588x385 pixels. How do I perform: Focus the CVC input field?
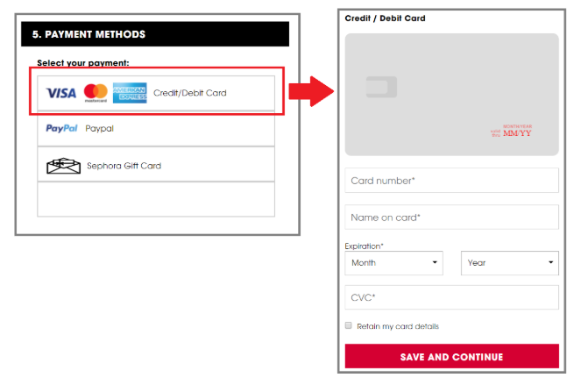pos(452,297)
